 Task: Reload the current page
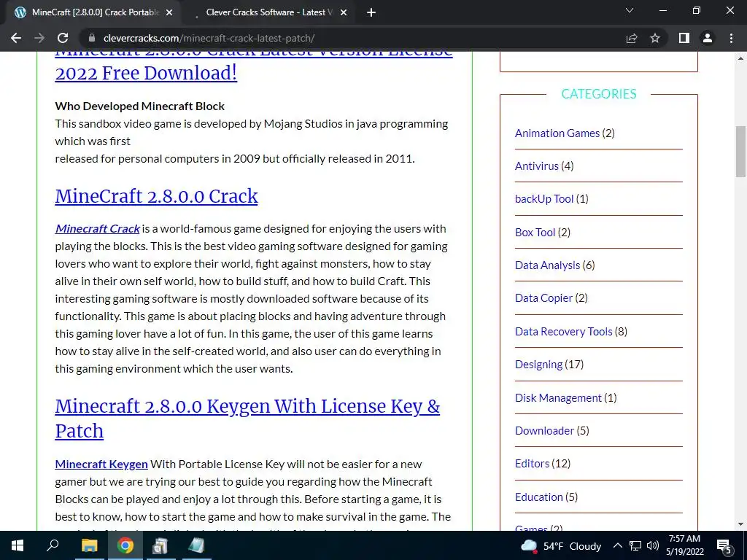[x=63, y=38]
